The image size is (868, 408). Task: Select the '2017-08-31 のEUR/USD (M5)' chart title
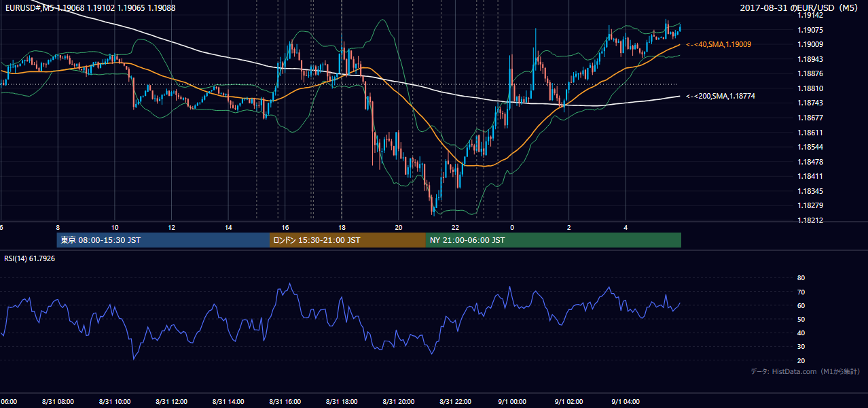(800, 9)
